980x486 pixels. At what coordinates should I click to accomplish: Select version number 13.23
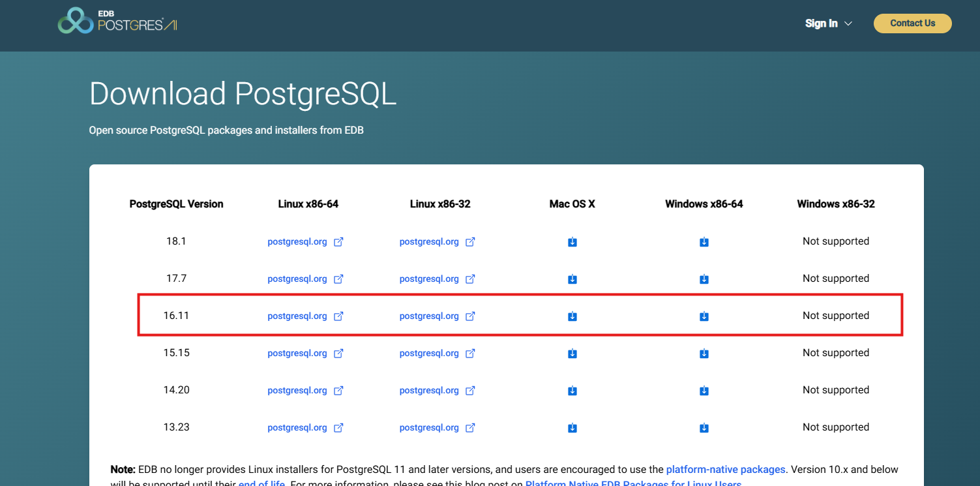(177, 427)
